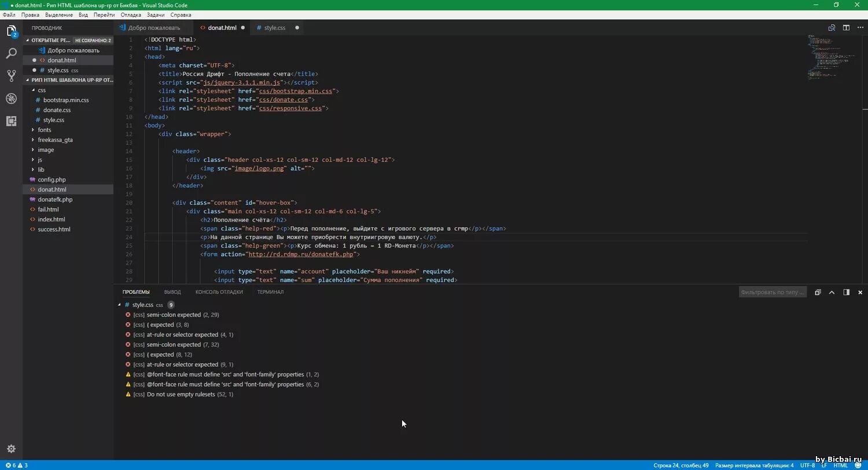
Task: Switch to the Вывод panel tab
Action: tap(172, 293)
